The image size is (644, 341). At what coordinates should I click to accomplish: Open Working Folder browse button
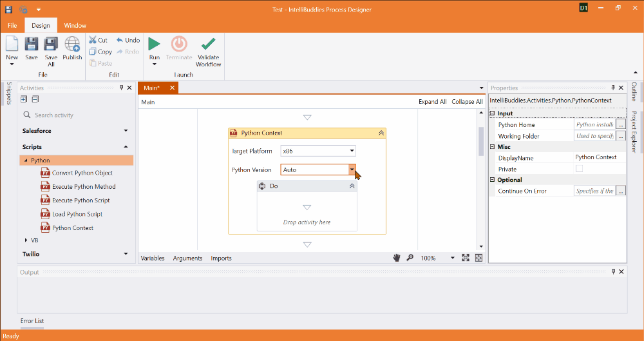coord(621,136)
